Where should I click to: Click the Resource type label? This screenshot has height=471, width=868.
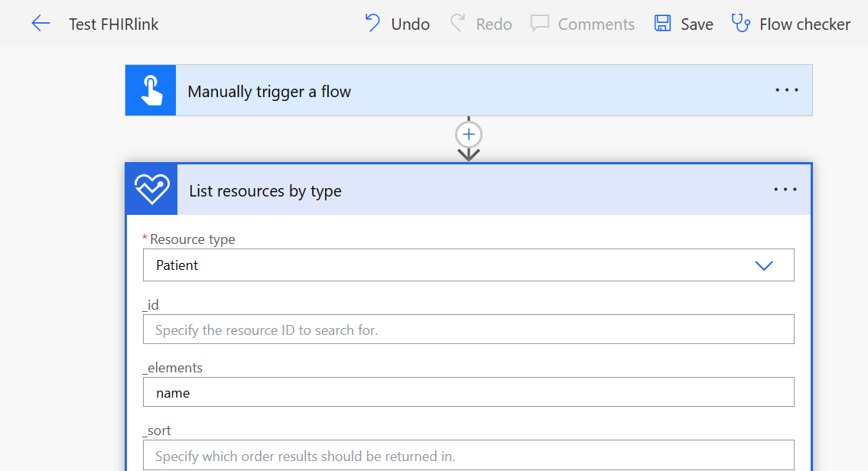point(192,239)
